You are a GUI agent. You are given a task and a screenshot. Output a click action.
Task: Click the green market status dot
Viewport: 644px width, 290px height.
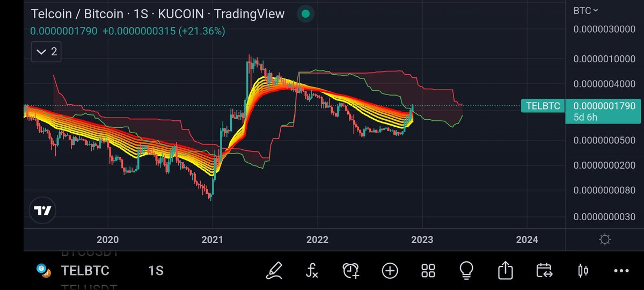pos(305,13)
